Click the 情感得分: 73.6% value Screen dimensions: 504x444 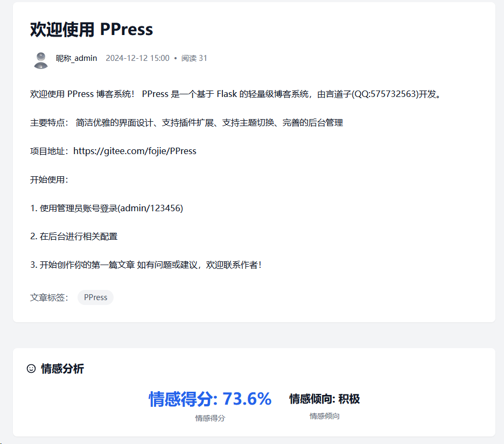coord(210,399)
